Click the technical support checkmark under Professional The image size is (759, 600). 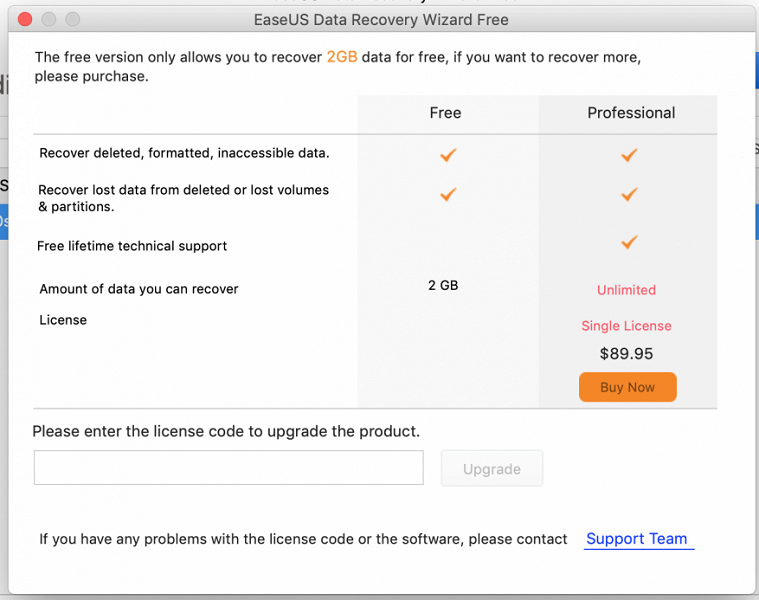click(629, 242)
